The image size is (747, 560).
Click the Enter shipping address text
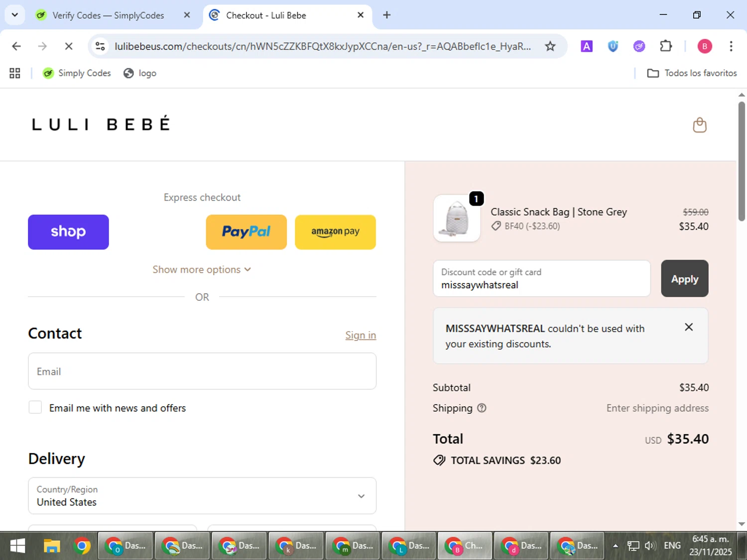[x=657, y=408]
